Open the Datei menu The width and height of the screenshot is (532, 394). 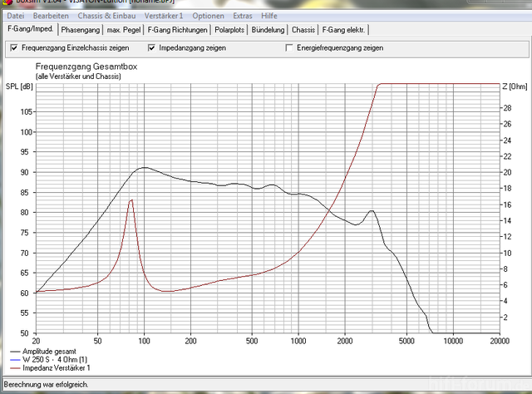coord(15,16)
